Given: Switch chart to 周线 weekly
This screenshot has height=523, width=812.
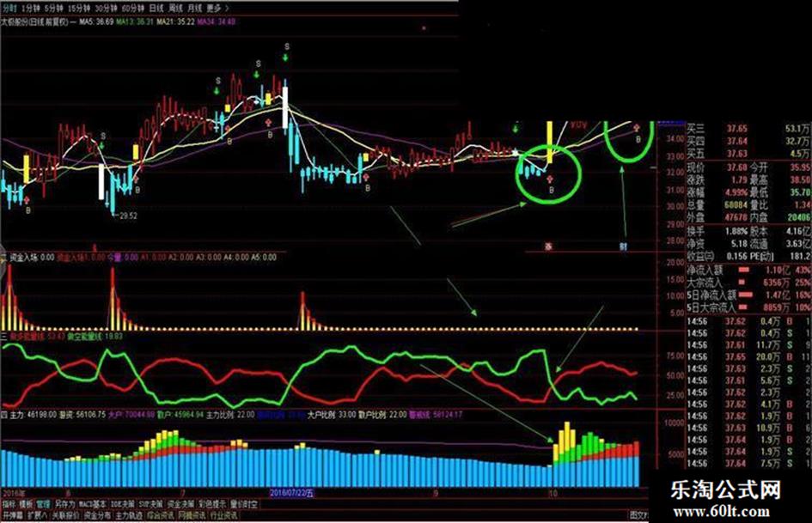Looking at the screenshot, I should click(175, 9).
